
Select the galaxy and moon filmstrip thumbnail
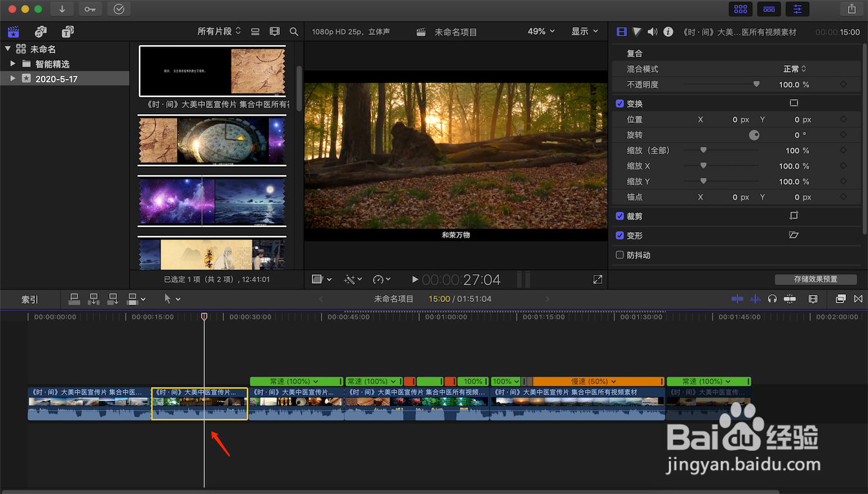point(212,201)
